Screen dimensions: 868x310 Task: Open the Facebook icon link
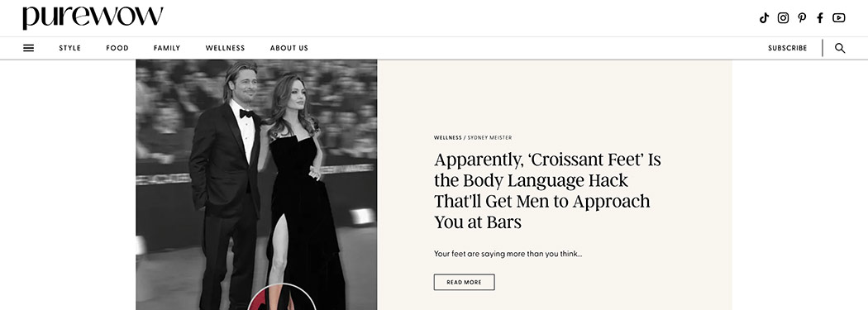coord(820,17)
